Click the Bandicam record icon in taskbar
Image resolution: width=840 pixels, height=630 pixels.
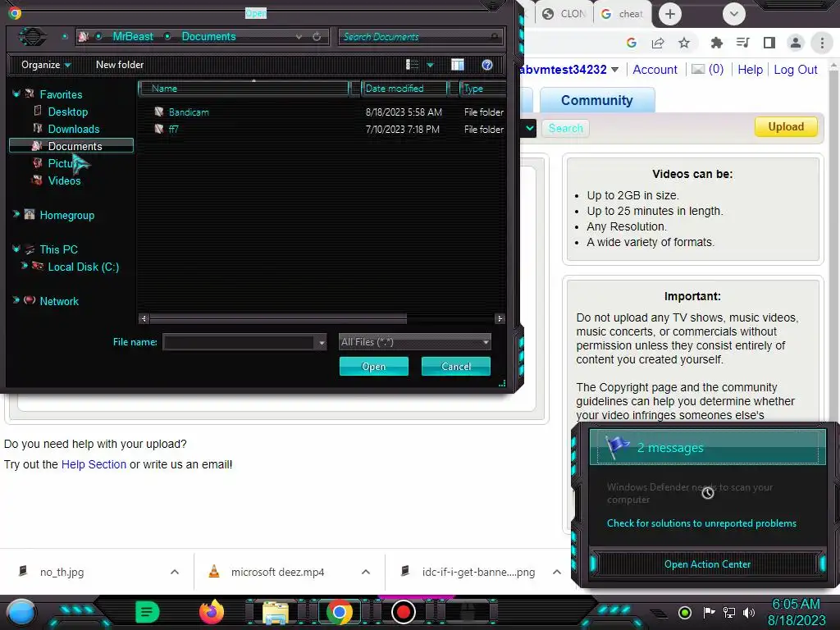(x=404, y=612)
